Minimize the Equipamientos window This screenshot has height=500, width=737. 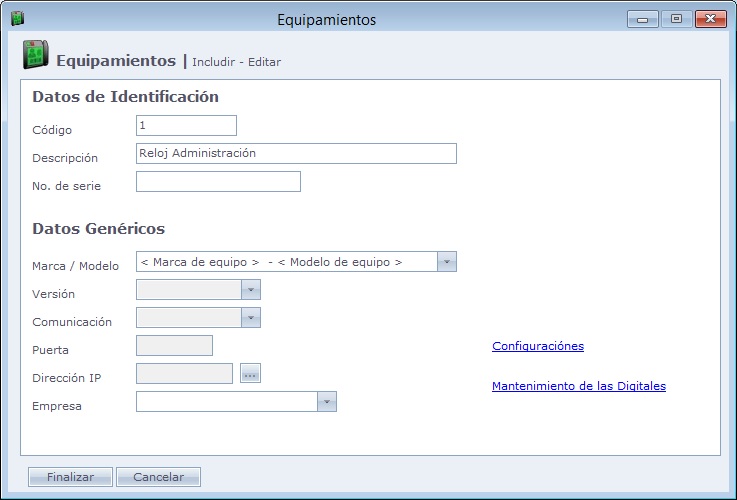643,19
